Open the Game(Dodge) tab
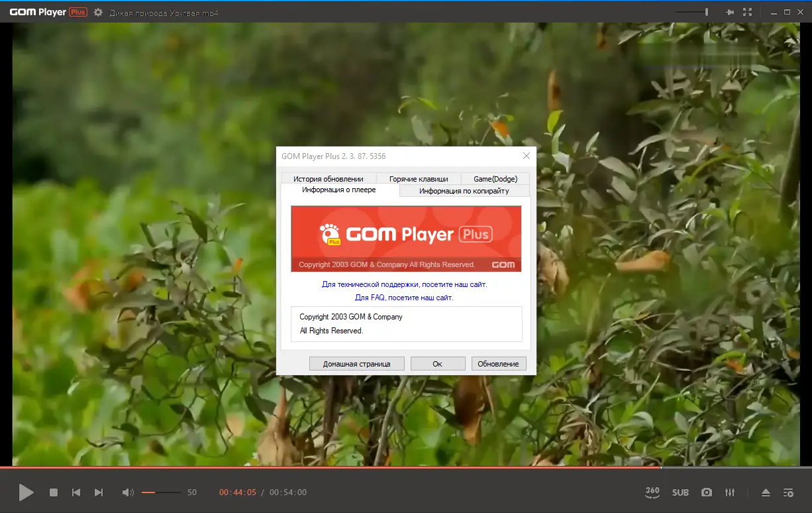The height and width of the screenshot is (513, 812). point(495,178)
